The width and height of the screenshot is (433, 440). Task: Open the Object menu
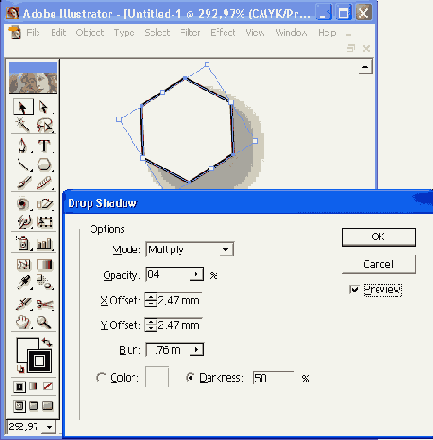point(90,33)
